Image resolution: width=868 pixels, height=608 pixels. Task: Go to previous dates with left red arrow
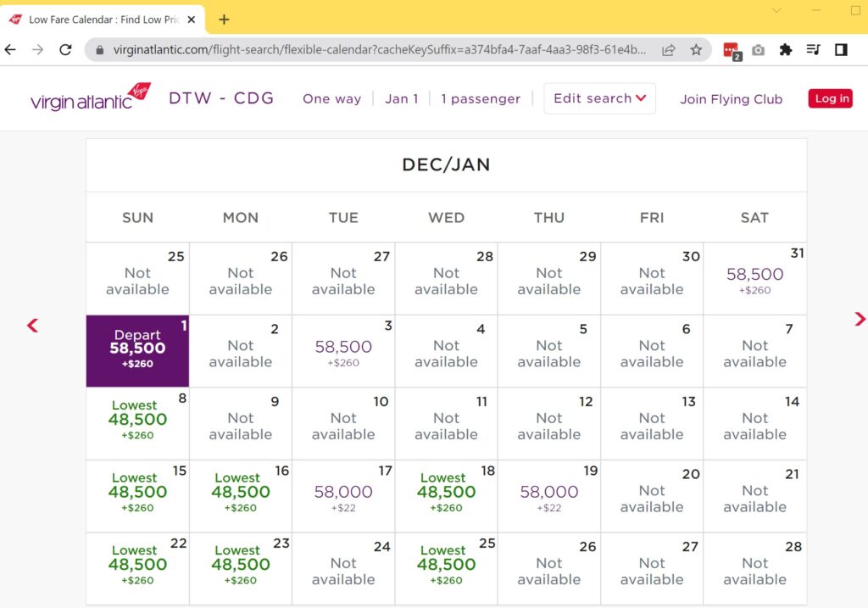pyautogui.click(x=31, y=325)
